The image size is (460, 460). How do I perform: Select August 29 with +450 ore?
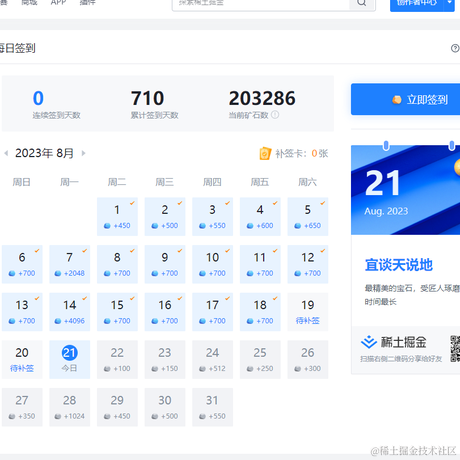[x=117, y=407]
